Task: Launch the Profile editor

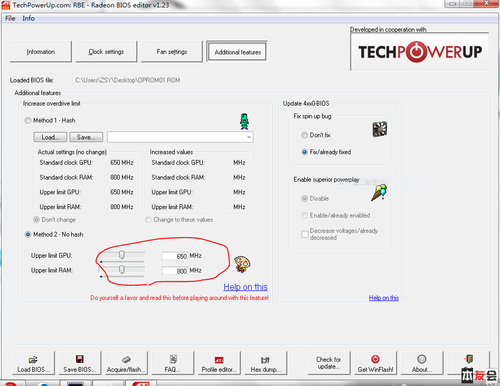Action: pos(219,363)
